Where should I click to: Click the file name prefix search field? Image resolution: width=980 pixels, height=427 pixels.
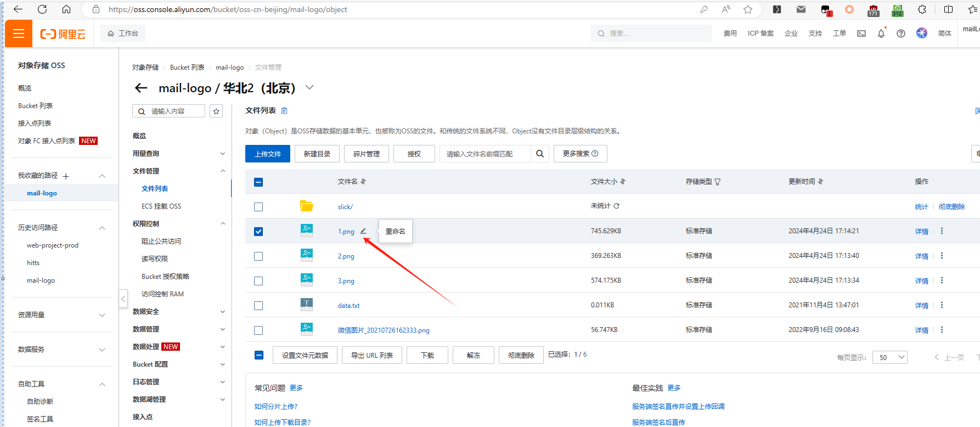pos(485,154)
